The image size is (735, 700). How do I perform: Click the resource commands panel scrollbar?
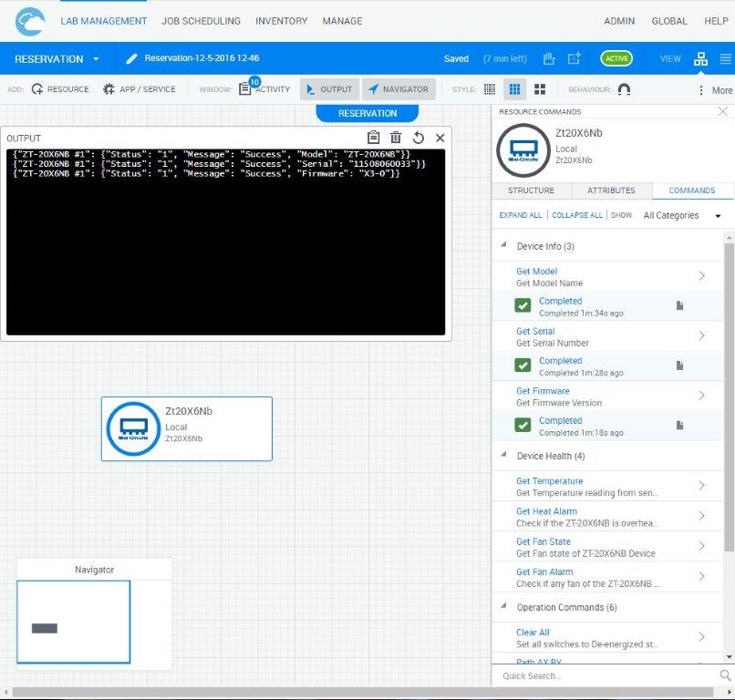(x=729, y=365)
